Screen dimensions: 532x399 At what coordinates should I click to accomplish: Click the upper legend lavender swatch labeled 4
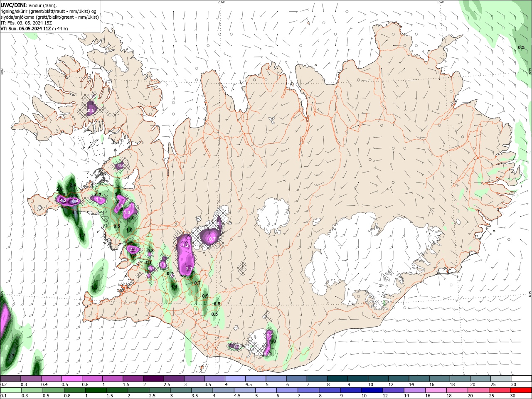[234, 379]
